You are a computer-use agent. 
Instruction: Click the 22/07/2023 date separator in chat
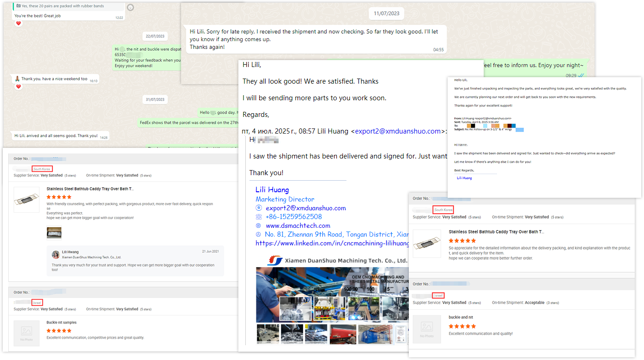click(155, 36)
